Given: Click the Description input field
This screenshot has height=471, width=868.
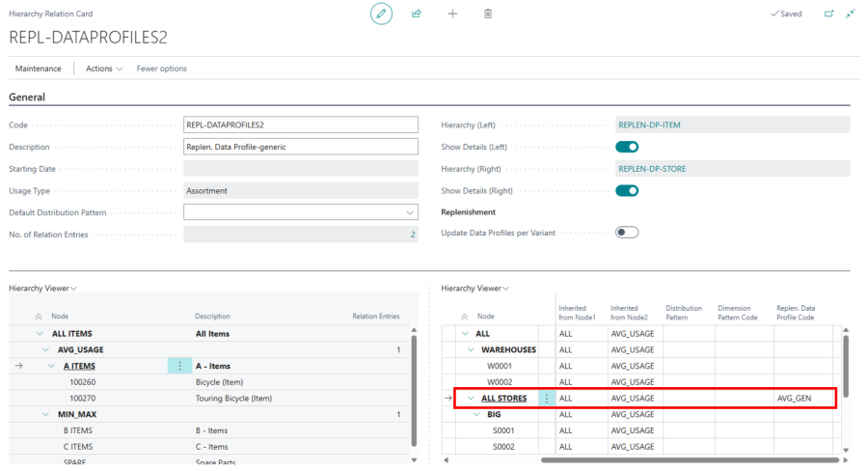Looking at the screenshot, I should coord(300,147).
